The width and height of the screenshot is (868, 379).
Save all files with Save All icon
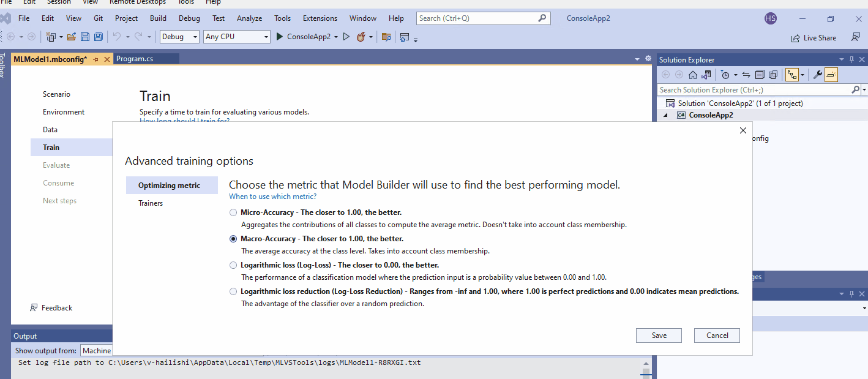point(97,37)
